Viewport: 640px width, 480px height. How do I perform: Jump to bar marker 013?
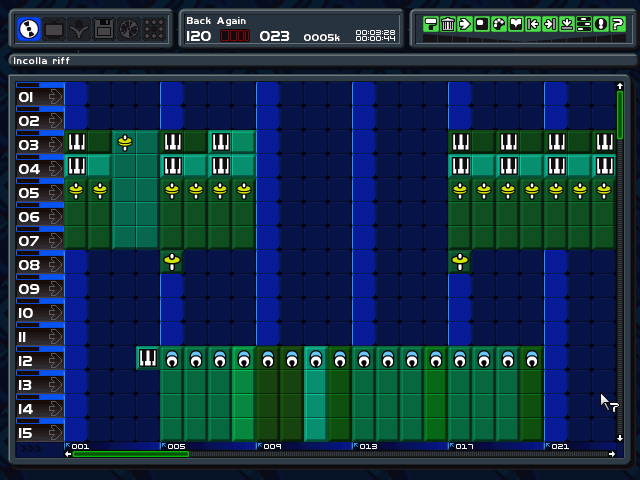click(365, 446)
